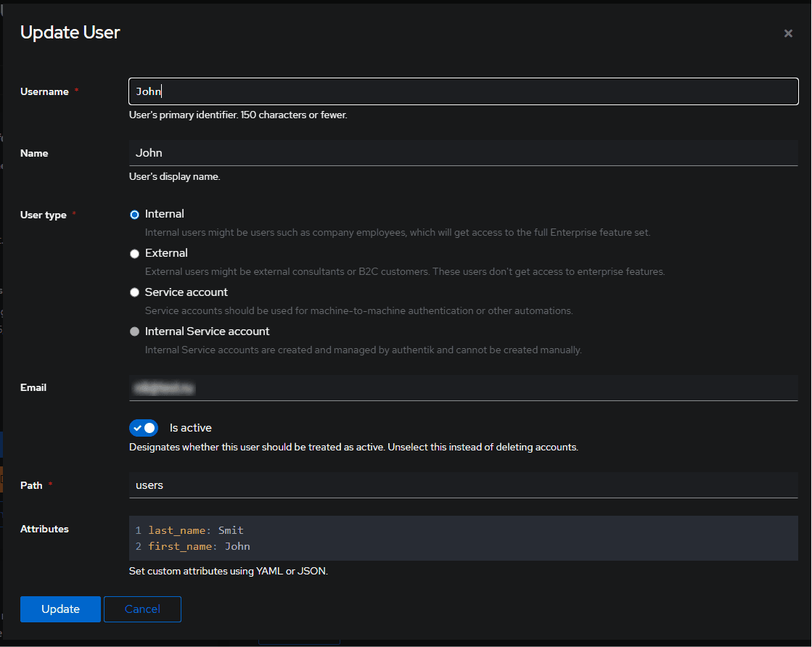
Task: Click the Email label
Action: [33, 387]
